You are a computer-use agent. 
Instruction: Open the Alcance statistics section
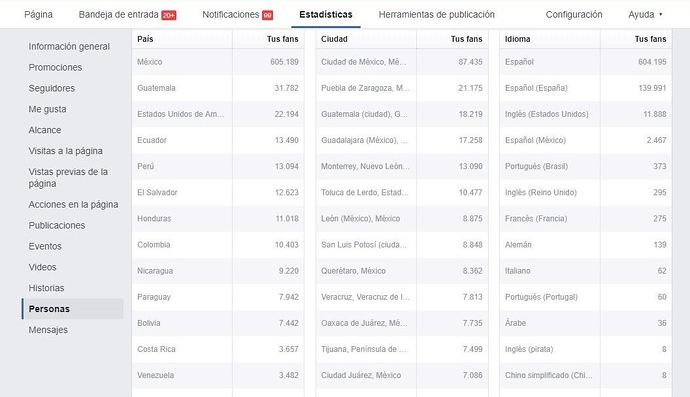click(x=45, y=130)
